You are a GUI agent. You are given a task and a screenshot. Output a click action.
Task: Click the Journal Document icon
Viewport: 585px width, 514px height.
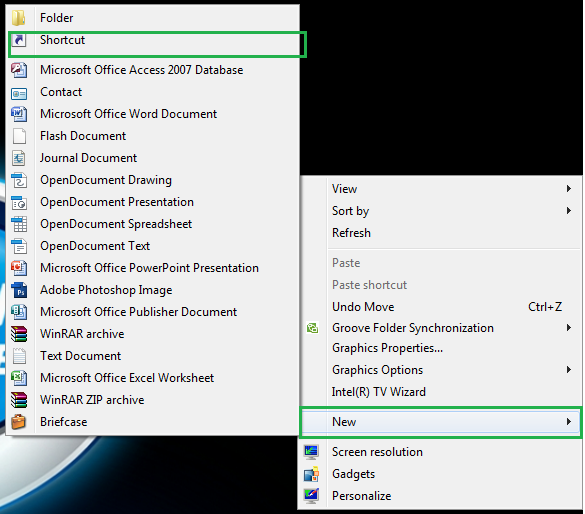pyautogui.click(x=19, y=158)
